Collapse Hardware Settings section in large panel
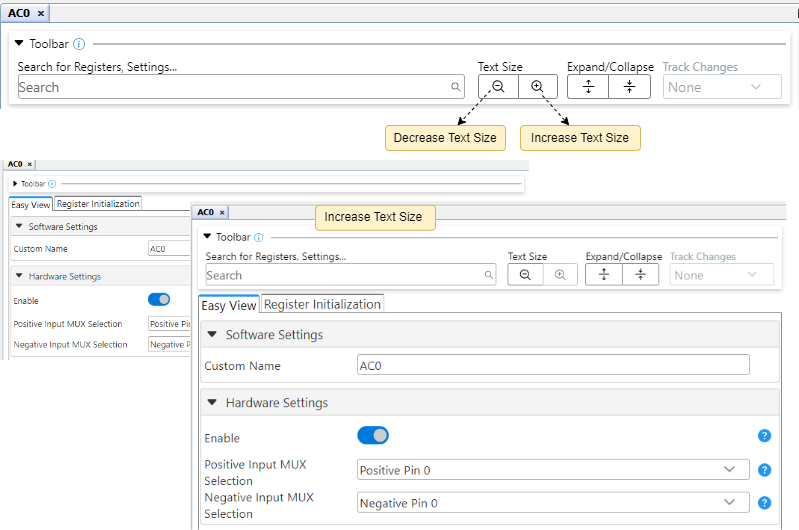Screen dimensions: 799x530 coord(212,403)
